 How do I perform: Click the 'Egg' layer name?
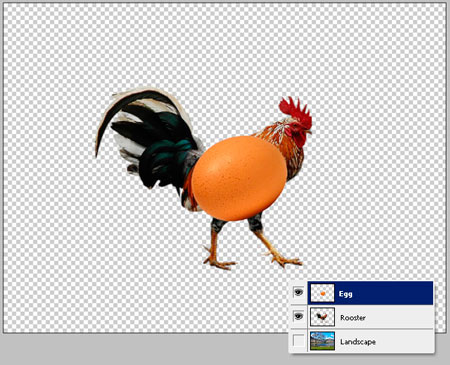[x=345, y=294]
